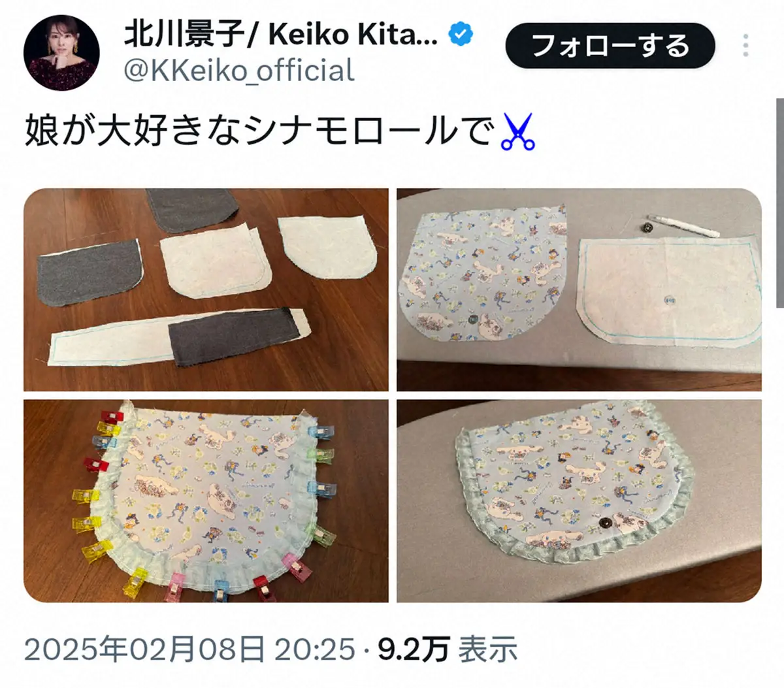Click the フォローする follow button
Screen dimensions: 784x688
coord(610,46)
